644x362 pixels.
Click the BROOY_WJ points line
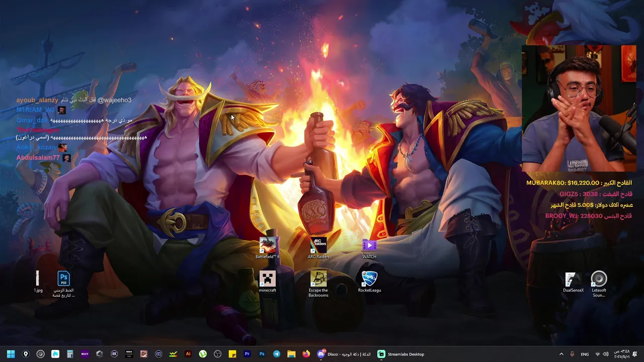[x=588, y=216]
